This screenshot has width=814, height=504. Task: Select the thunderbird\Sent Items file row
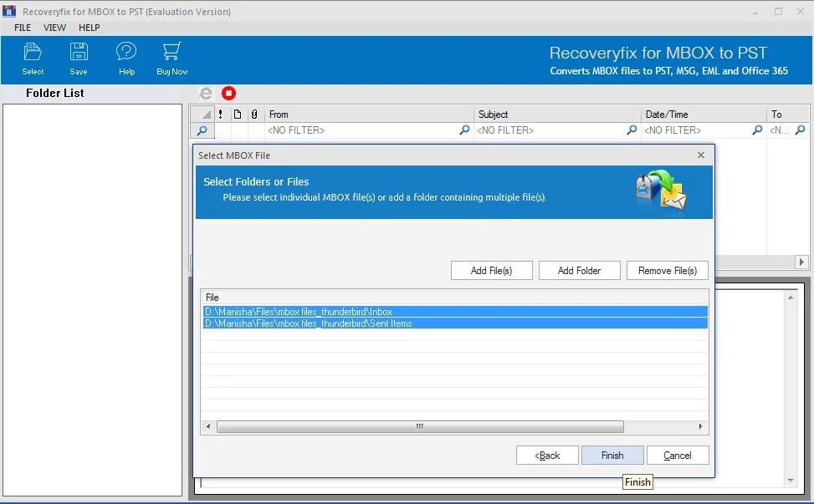point(455,323)
